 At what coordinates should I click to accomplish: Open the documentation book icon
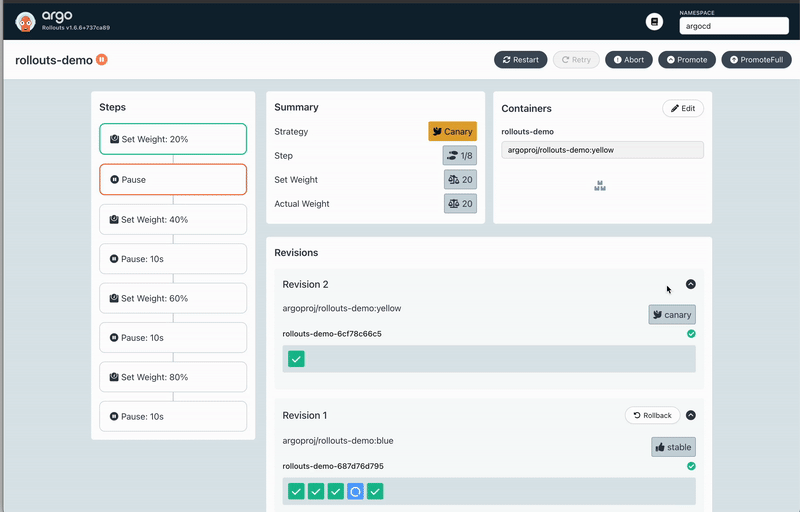click(x=654, y=21)
